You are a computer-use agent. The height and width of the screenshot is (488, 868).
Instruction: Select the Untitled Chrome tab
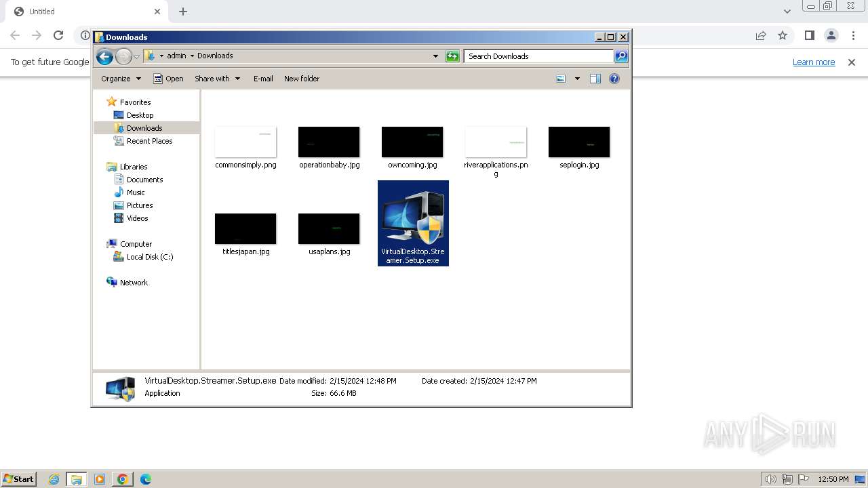point(87,12)
